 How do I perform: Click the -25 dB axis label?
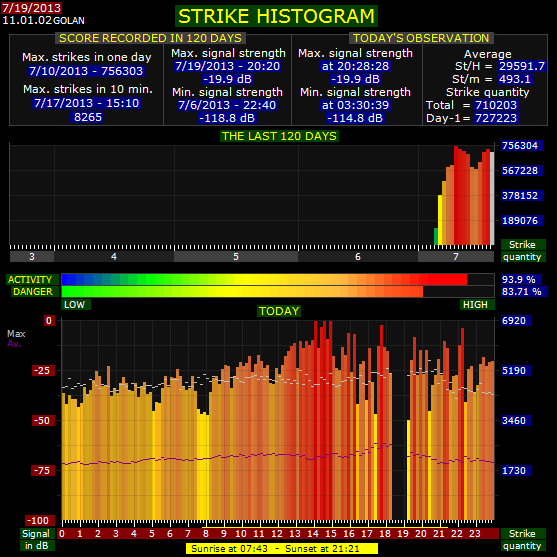coord(43,371)
